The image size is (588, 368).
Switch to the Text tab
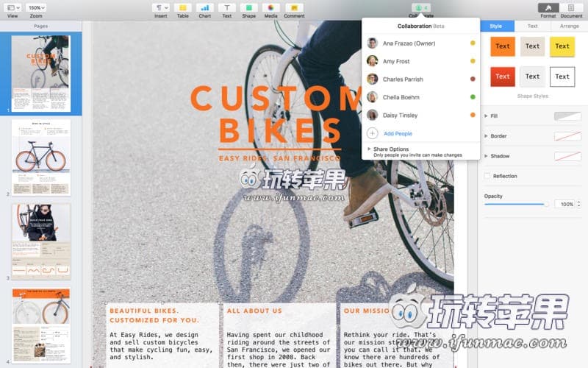click(x=532, y=26)
